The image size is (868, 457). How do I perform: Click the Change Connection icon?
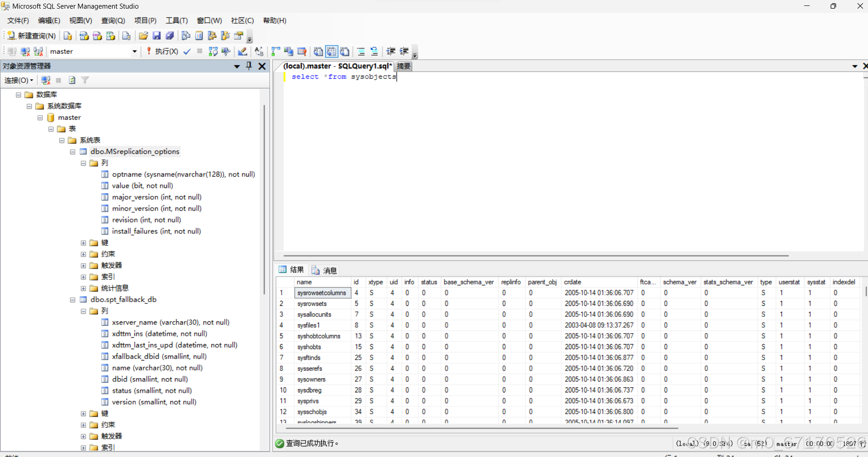point(39,51)
